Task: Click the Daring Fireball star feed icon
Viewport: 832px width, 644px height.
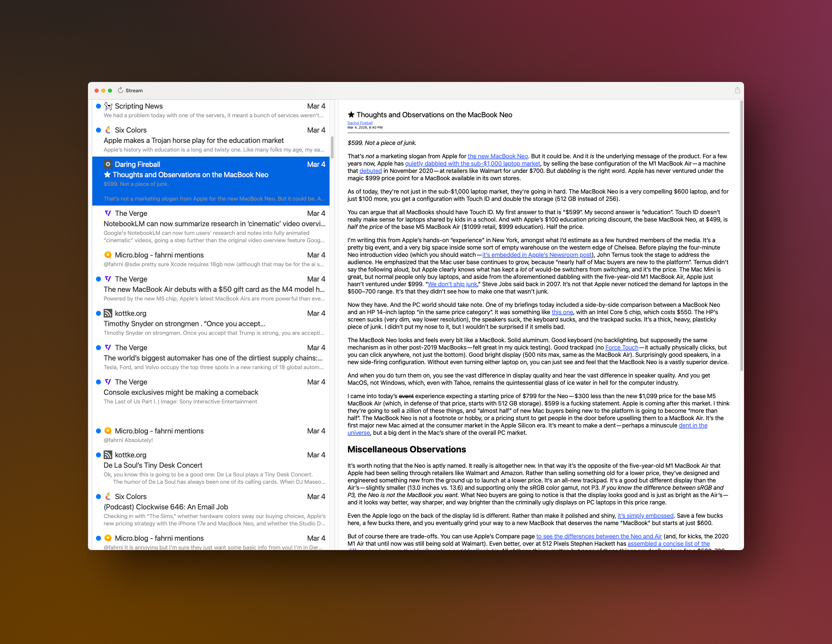Action: click(108, 164)
